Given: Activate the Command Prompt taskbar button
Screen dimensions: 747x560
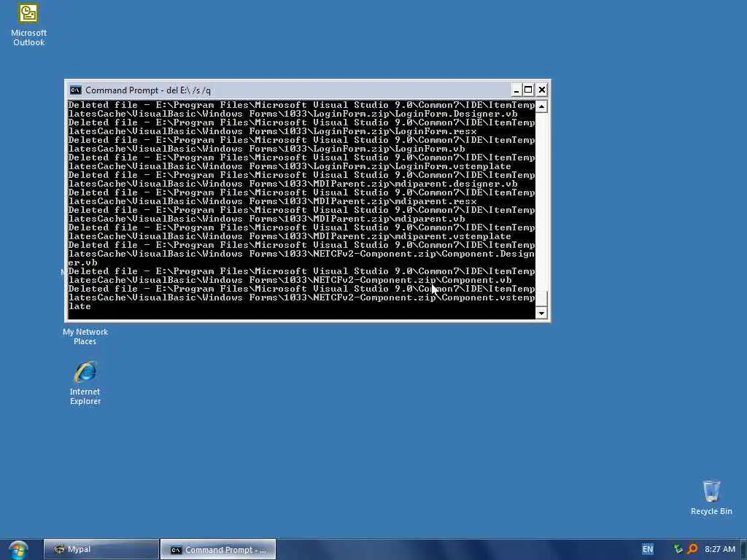Looking at the screenshot, I should pyautogui.click(x=218, y=550).
